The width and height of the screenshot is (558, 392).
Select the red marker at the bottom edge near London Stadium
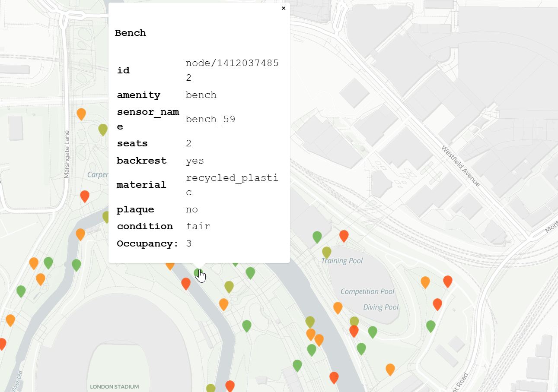[x=230, y=386]
